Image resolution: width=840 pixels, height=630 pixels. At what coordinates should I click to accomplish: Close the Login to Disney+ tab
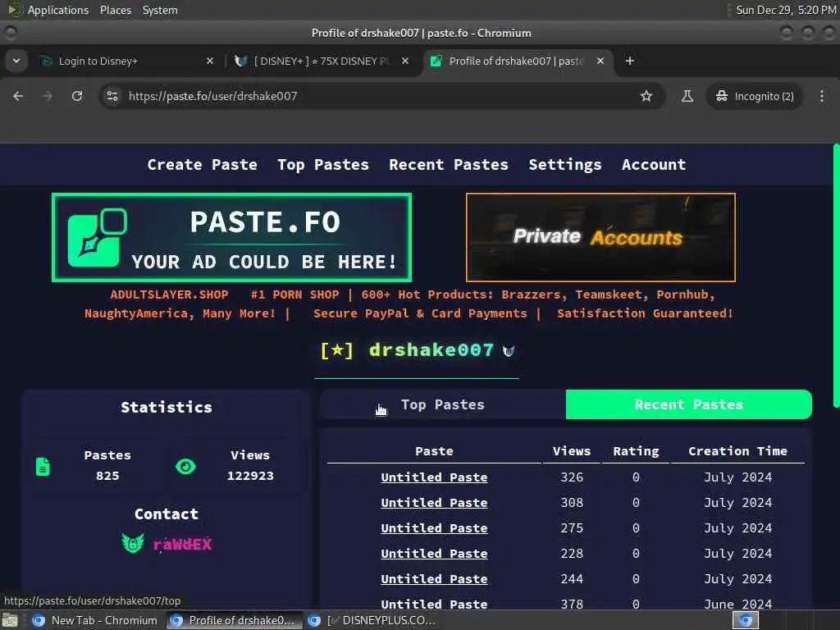click(x=210, y=61)
